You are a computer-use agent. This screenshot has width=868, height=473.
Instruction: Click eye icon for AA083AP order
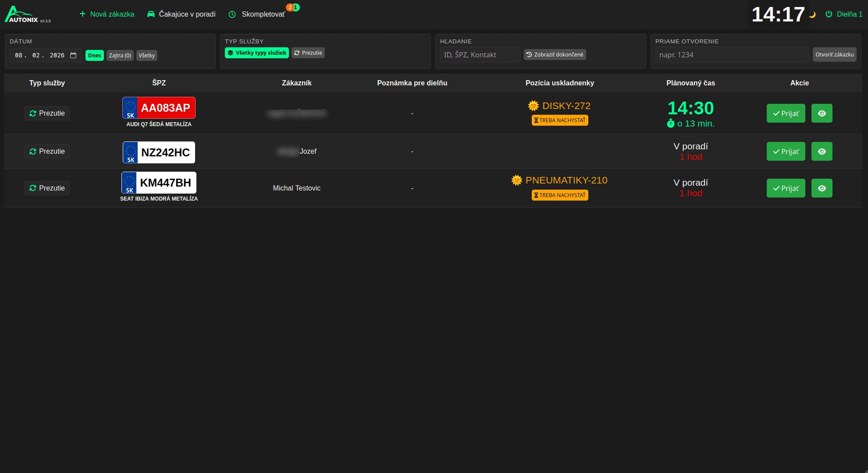coord(822,113)
